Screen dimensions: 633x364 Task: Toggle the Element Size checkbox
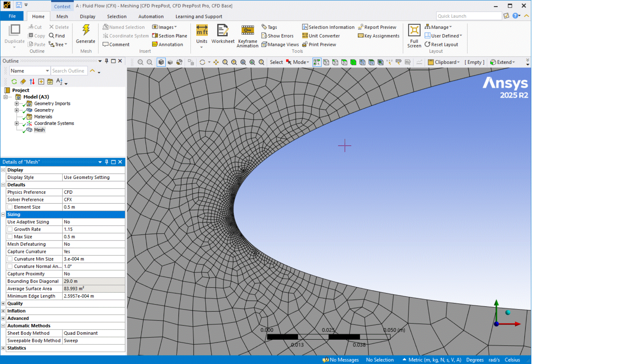pyautogui.click(x=10, y=207)
